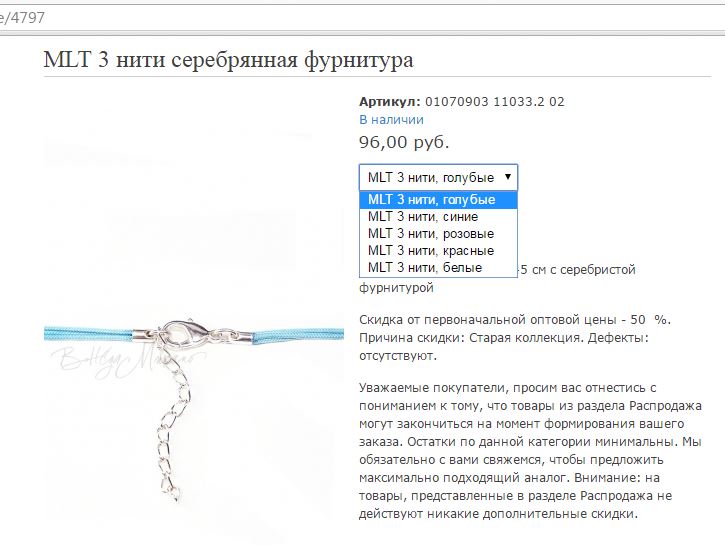Click the Скидка от первоначальной оптовой цены line
725x545 pixels.
[515, 320]
